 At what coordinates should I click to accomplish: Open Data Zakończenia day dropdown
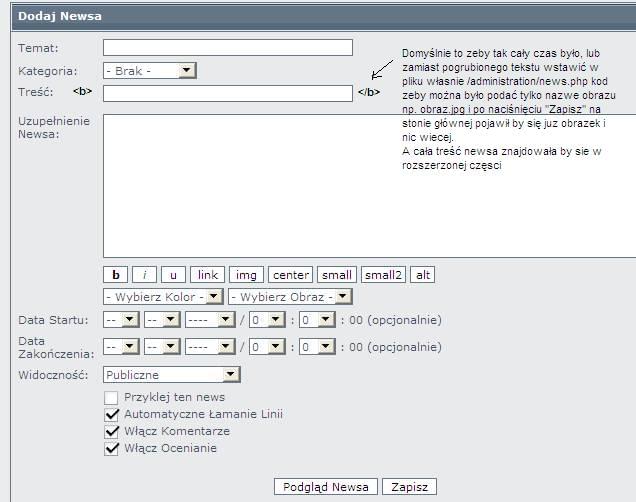[121, 347]
